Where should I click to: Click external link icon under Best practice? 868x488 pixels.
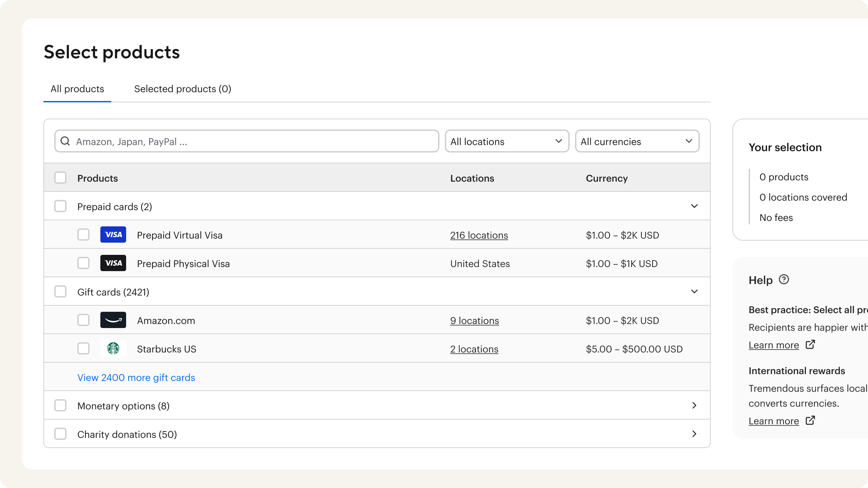click(810, 345)
